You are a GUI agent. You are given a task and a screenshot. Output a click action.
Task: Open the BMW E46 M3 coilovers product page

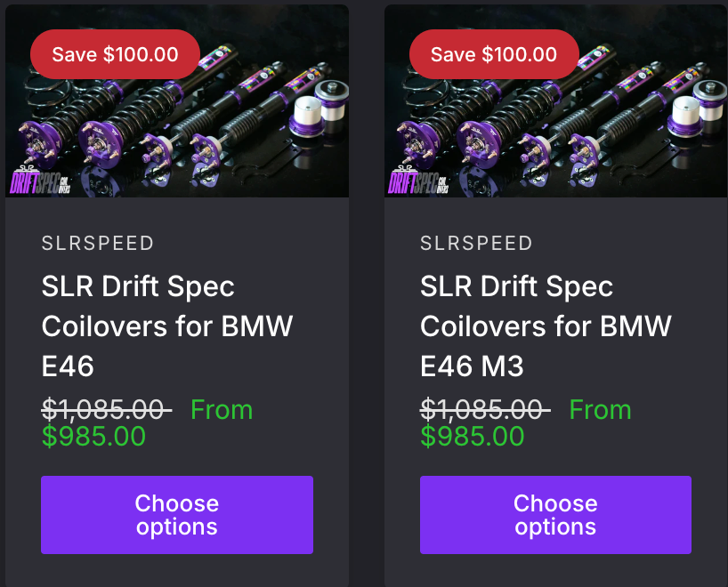tap(546, 326)
